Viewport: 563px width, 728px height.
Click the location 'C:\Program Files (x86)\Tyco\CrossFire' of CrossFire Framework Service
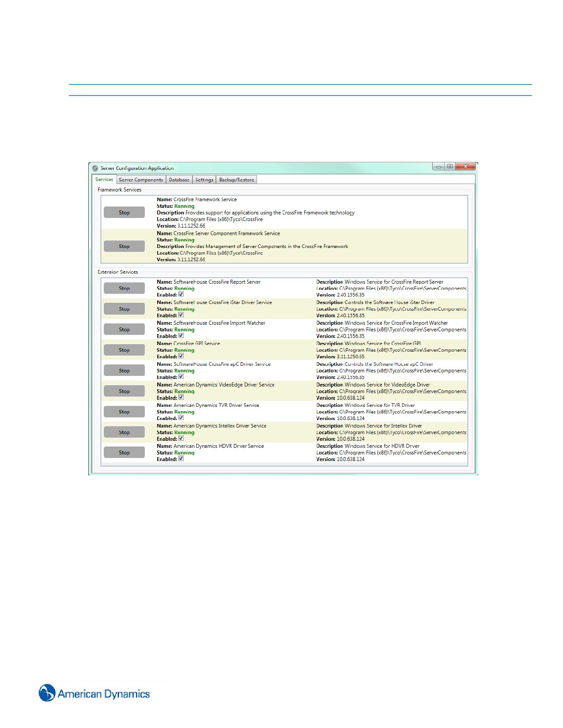(x=221, y=219)
